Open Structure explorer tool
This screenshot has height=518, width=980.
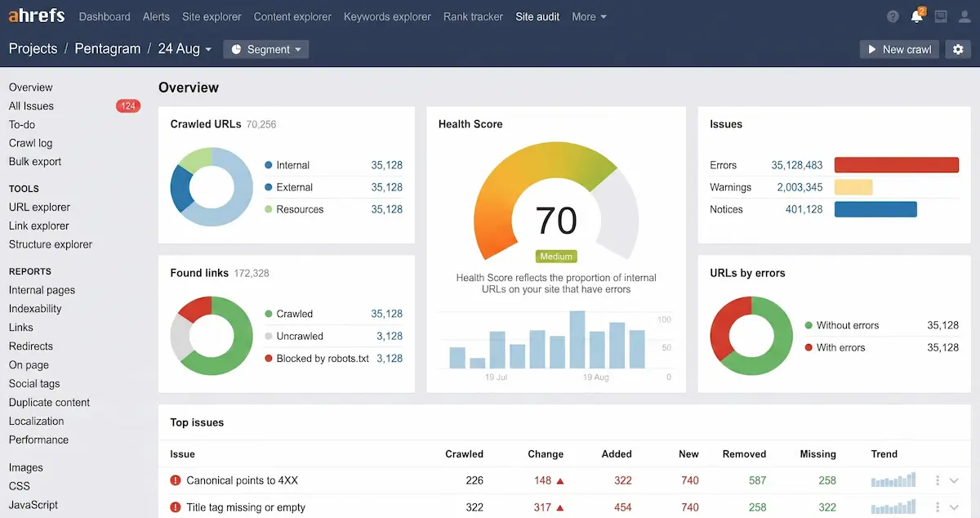(51, 244)
